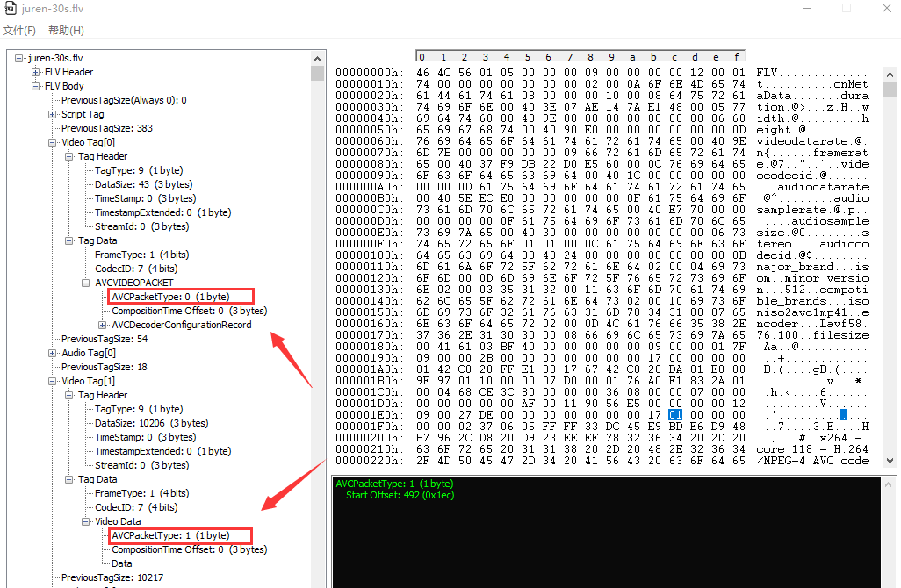Expand the FLV Header node
Screen dimensions: 901x588
(36, 72)
